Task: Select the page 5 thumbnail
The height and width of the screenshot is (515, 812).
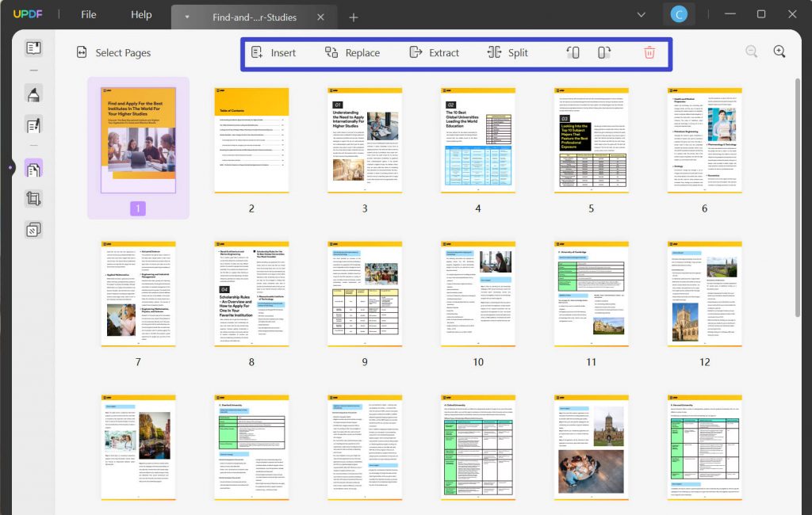Action: 591,141
